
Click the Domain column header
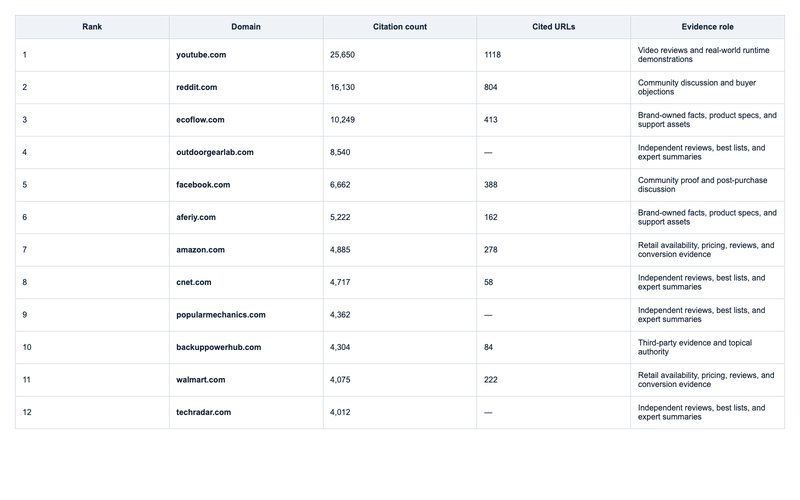(x=246, y=27)
